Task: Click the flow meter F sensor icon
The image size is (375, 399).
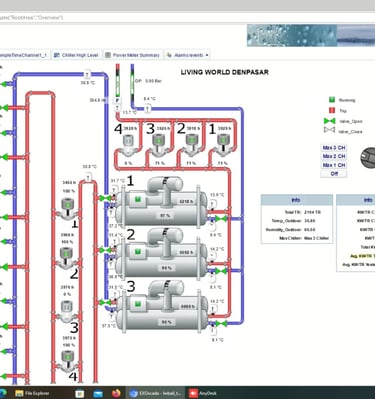Action: [x=118, y=100]
